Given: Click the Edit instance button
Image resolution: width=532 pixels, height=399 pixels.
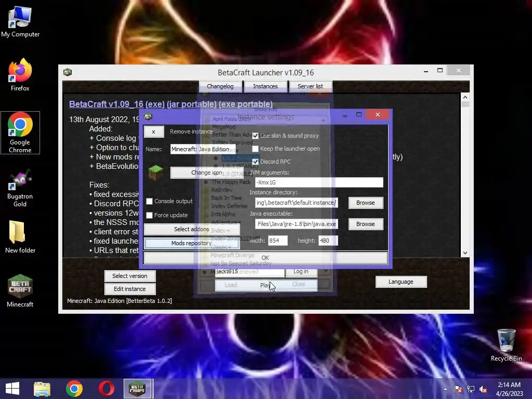Looking at the screenshot, I should point(130,289).
